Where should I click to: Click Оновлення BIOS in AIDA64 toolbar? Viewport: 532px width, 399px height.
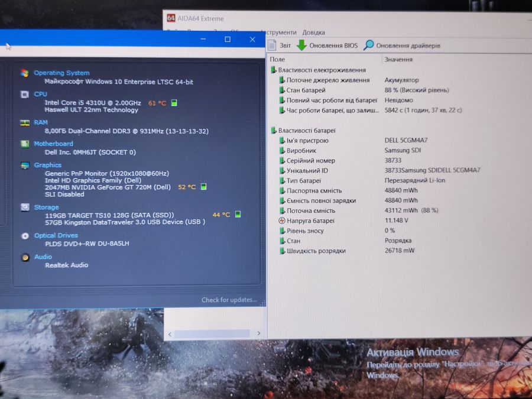(x=327, y=46)
